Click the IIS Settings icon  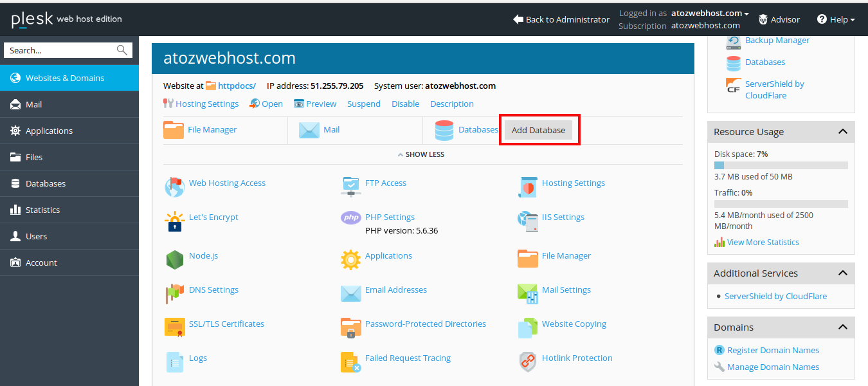coord(528,221)
